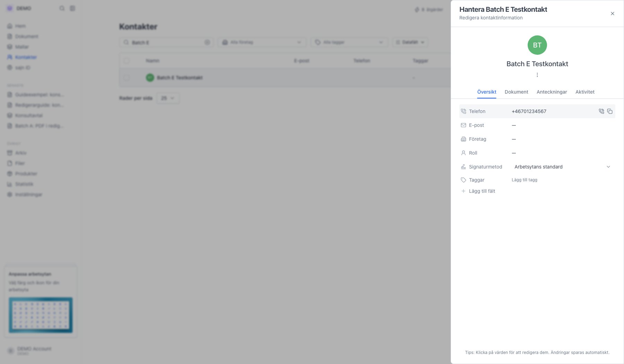Copy the phone number to clipboard
The width and height of the screenshot is (624, 364).
pos(609,111)
